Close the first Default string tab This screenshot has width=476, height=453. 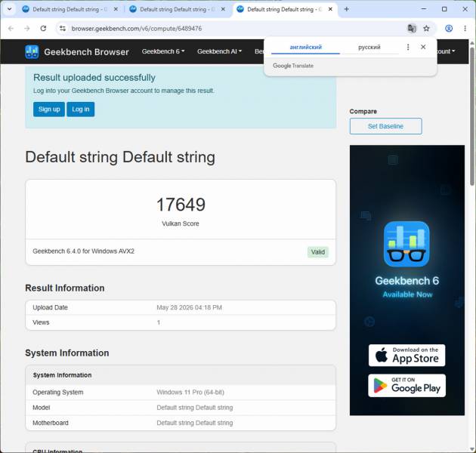116,9
